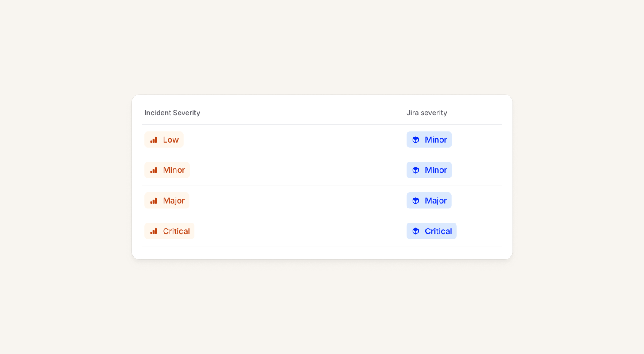Select the orange Minor incident severity label

click(x=174, y=170)
